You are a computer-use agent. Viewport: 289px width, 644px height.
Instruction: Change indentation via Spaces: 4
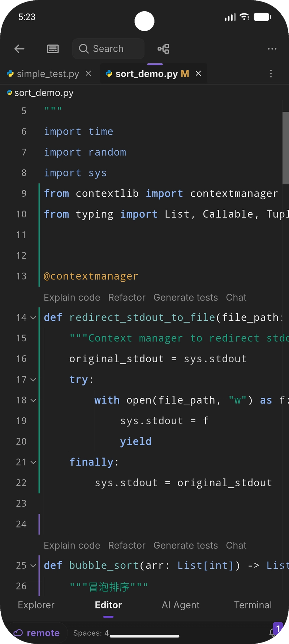(91, 633)
